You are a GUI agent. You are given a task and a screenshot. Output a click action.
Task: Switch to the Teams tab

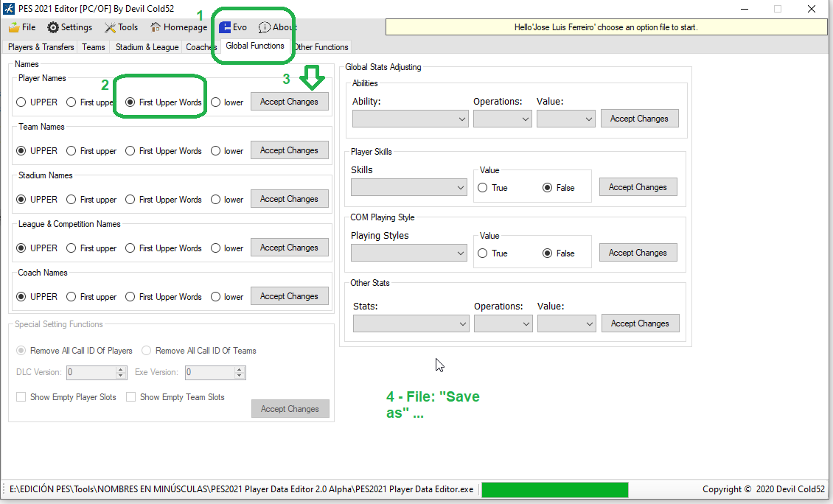point(94,46)
